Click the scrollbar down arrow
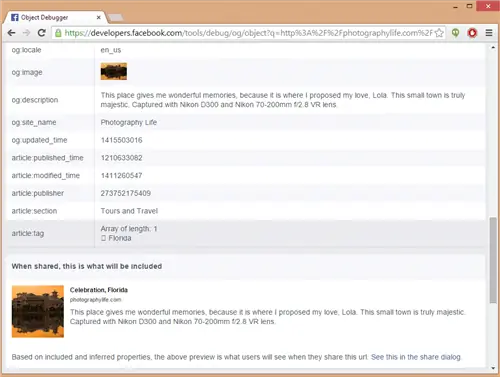 click(x=493, y=368)
